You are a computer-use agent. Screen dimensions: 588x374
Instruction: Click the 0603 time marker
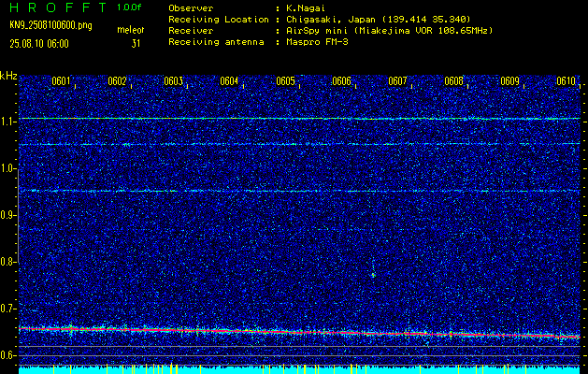coord(173,81)
